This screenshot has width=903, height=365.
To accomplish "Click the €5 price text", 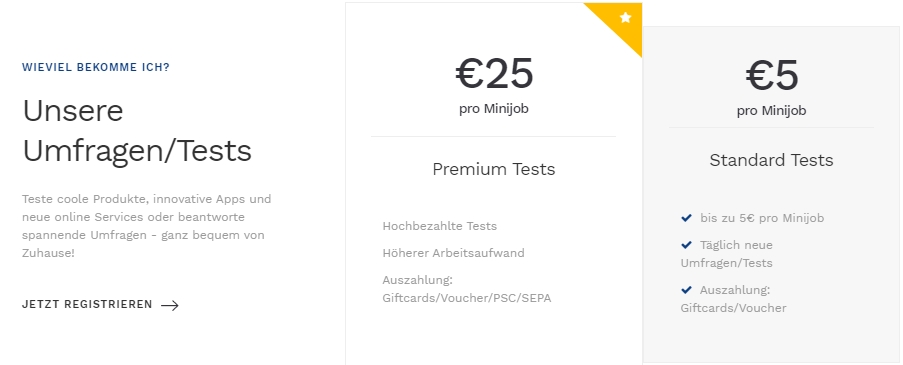I will (772, 75).
